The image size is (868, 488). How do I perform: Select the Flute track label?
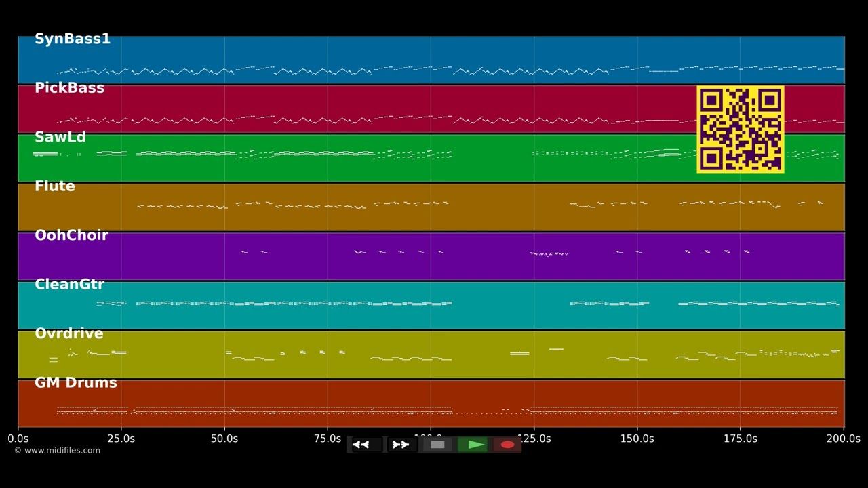click(55, 186)
